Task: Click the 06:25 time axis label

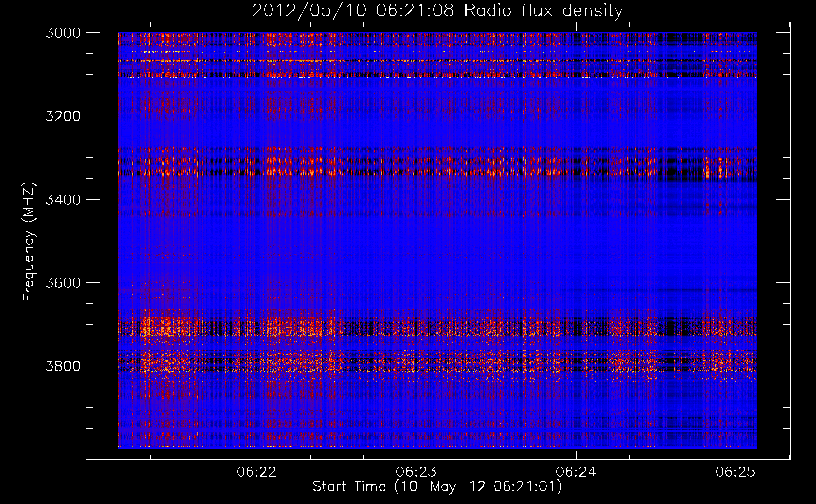Action: (x=736, y=472)
